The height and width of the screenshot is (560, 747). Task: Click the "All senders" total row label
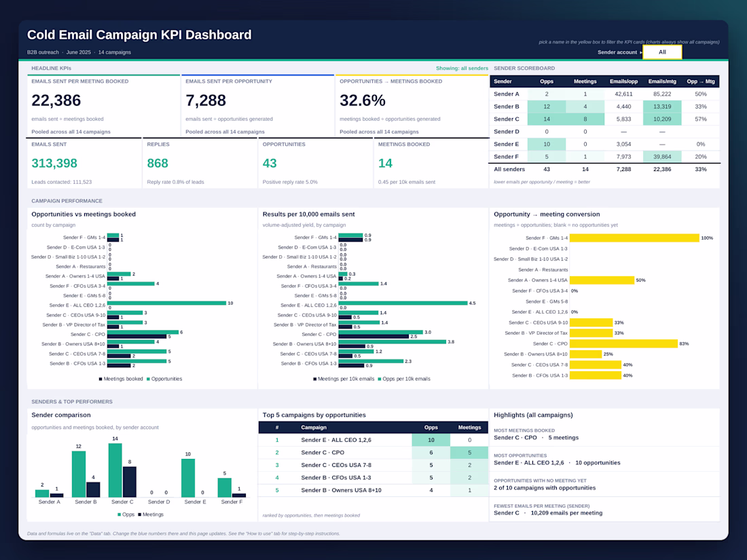tap(509, 169)
